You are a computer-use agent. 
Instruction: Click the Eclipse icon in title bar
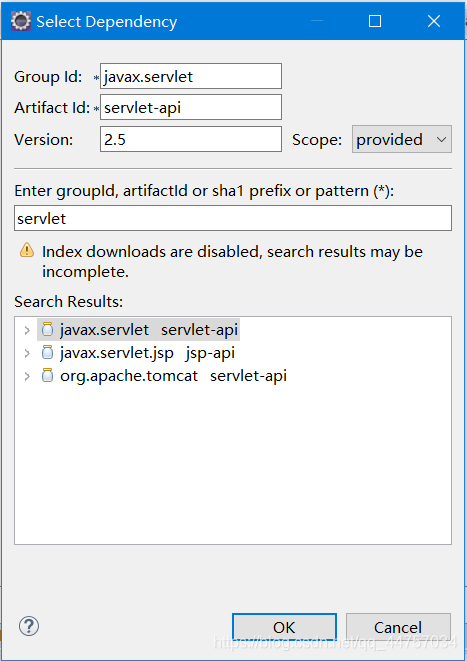(21, 21)
